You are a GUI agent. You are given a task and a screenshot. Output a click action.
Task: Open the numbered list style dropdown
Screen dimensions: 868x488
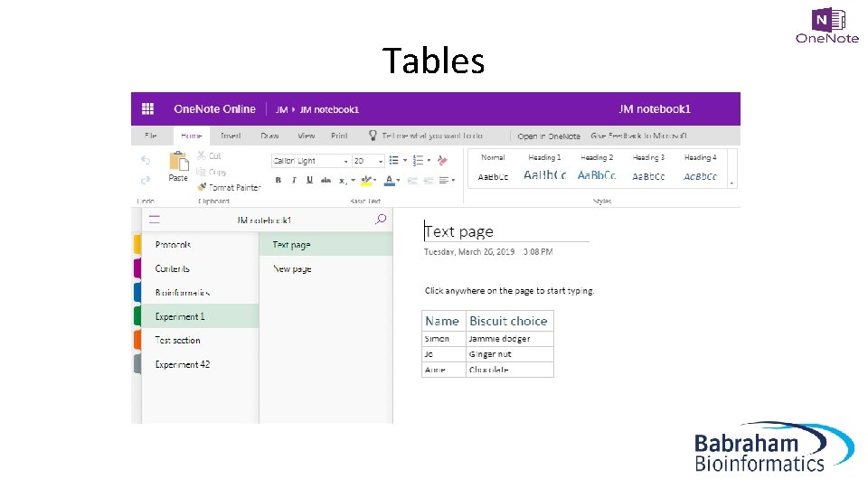[x=429, y=161]
